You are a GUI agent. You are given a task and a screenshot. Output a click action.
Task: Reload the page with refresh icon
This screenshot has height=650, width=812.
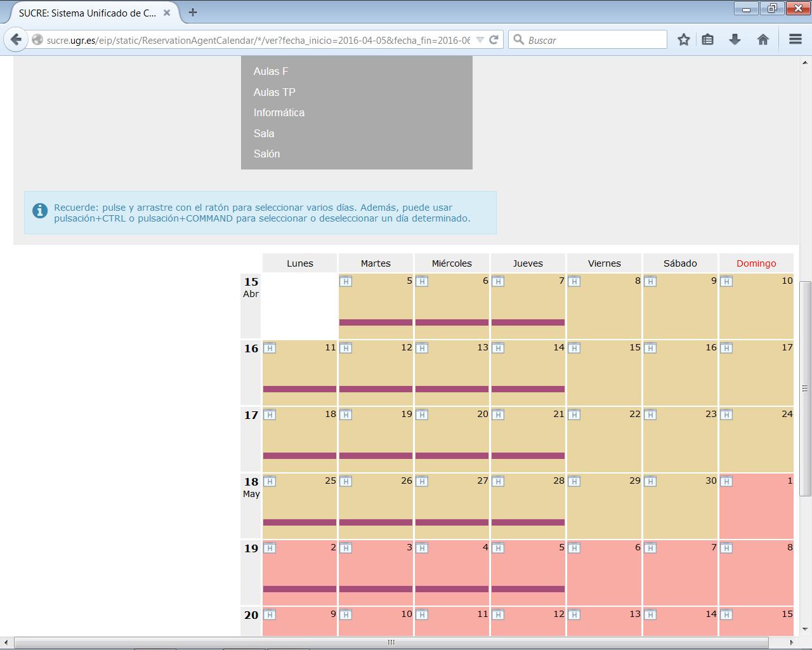(494, 39)
